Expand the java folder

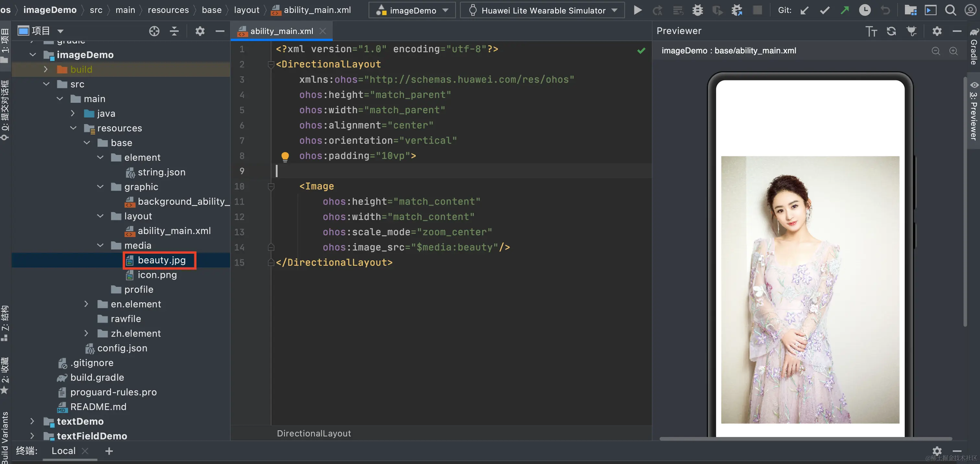click(73, 113)
